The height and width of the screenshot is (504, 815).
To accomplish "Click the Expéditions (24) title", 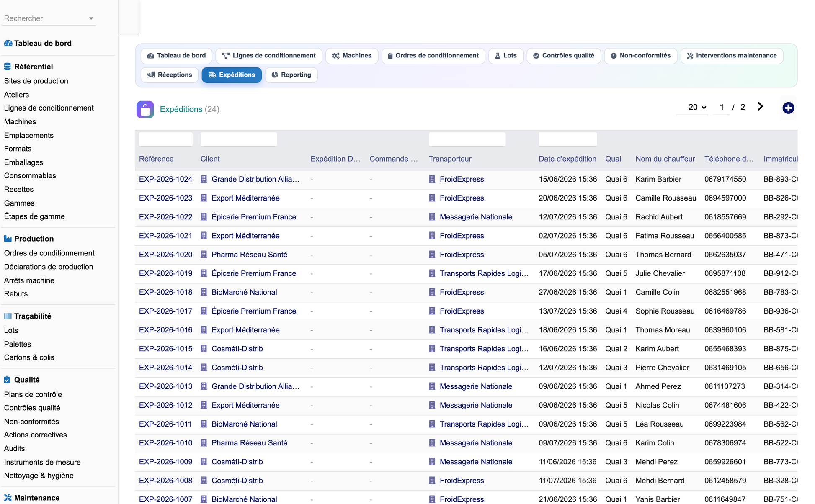I will pos(189,109).
